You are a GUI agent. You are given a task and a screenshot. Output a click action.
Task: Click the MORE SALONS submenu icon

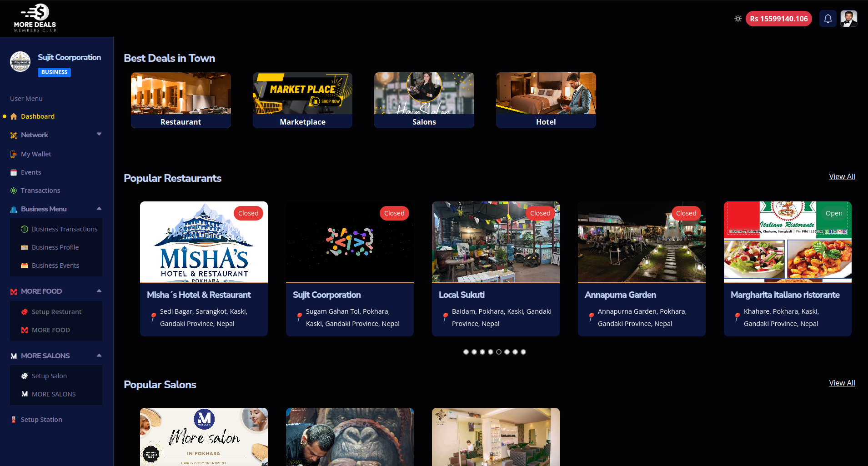pyautogui.click(x=25, y=394)
